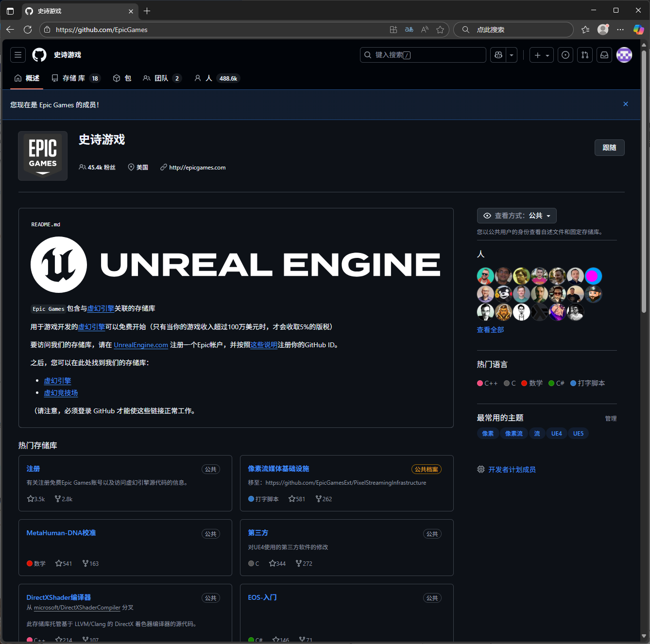
Task: Open the 注册 repository
Action: pos(33,469)
